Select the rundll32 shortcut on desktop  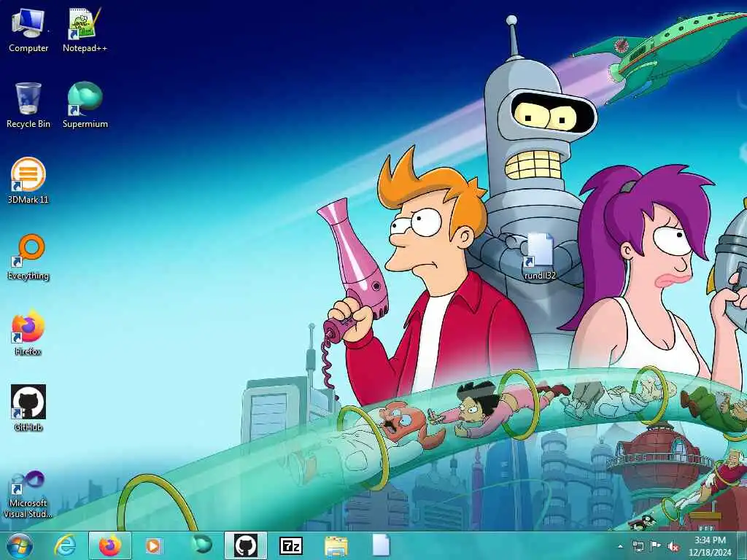click(540, 257)
